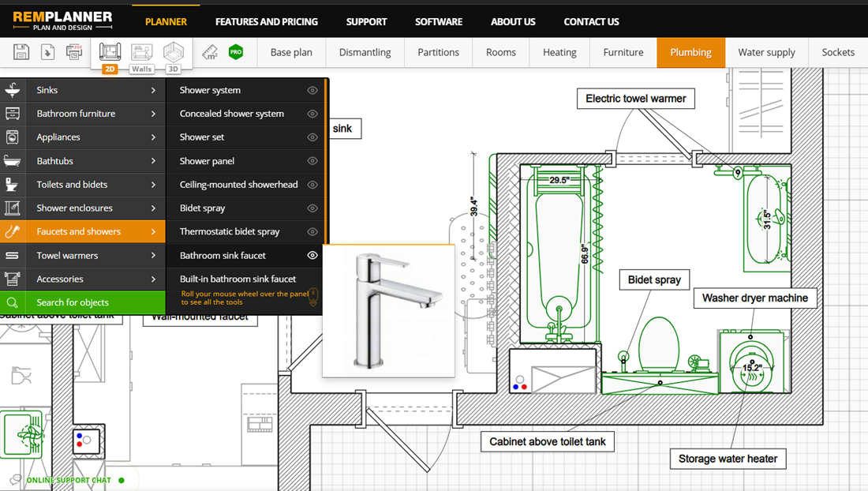Toggle visibility of Shower set
868x491 pixels.
(x=312, y=137)
